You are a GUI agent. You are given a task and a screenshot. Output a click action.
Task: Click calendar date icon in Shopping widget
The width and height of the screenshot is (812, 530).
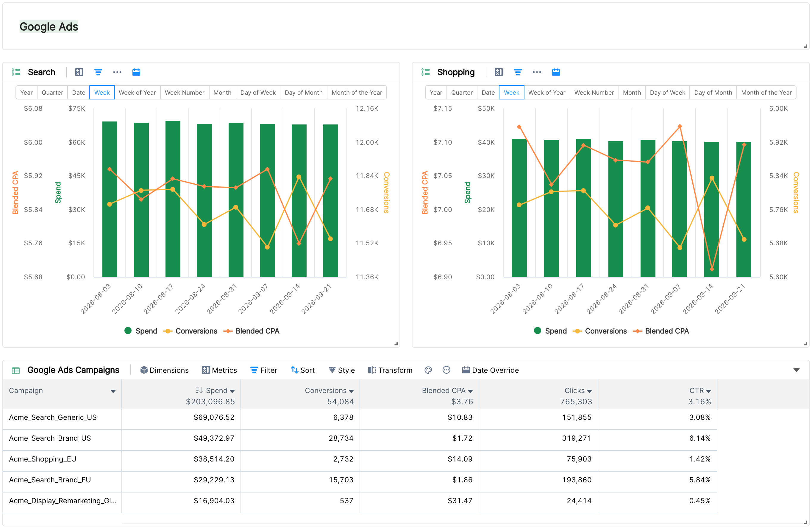[556, 72]
